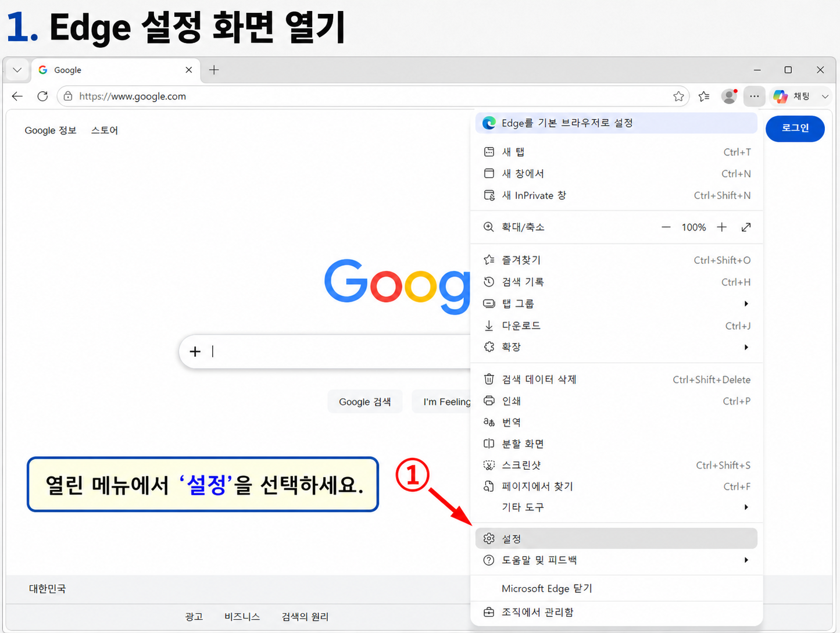Click the blue 로그인 button
The width and height of the screenshot is (840, 633).
pyautogui.click(x=795, y=128)
